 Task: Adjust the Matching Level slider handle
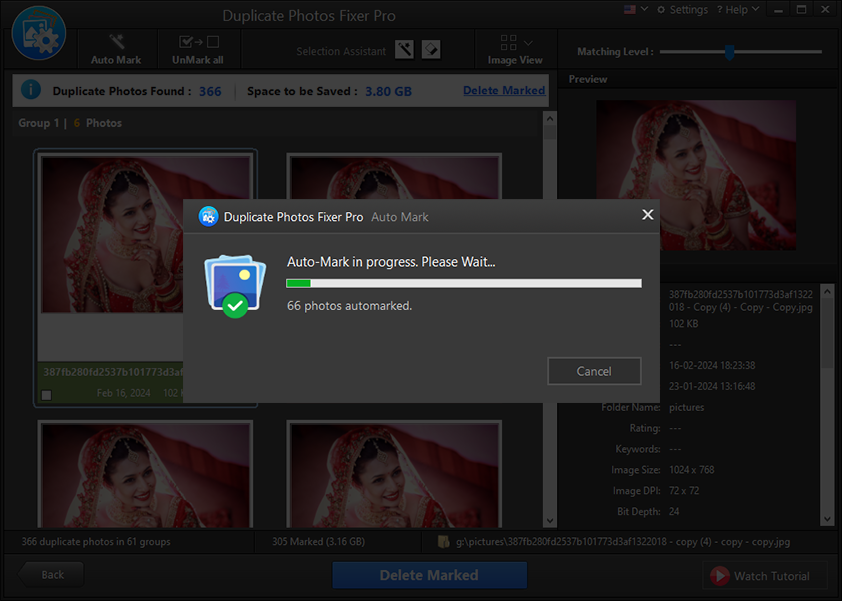pyautogui.click(x=729, y=52)
